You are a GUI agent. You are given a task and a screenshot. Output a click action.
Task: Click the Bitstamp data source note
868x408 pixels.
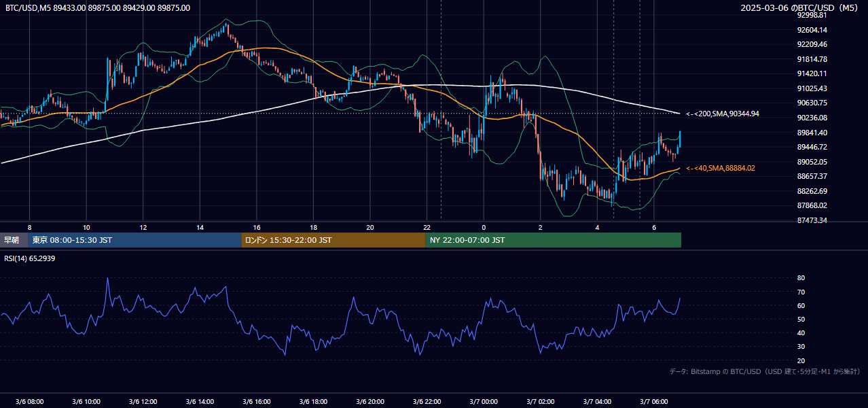click(765, 371)
